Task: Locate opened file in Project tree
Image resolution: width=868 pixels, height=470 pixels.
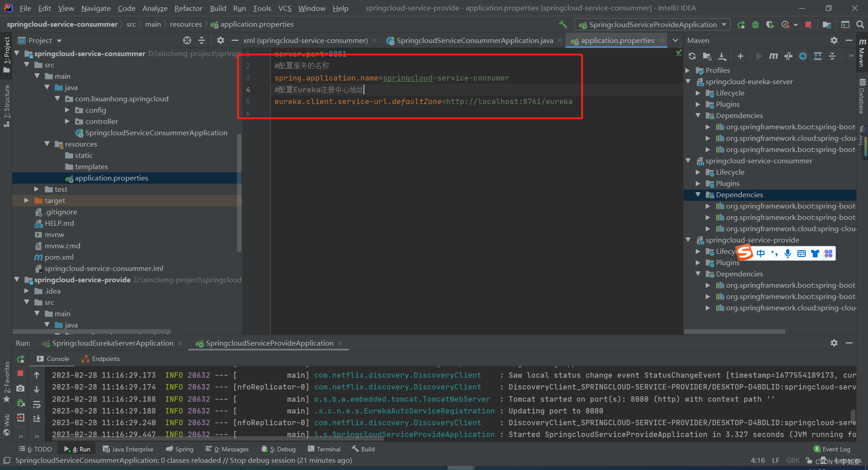Action: click(x=187, y=40)
